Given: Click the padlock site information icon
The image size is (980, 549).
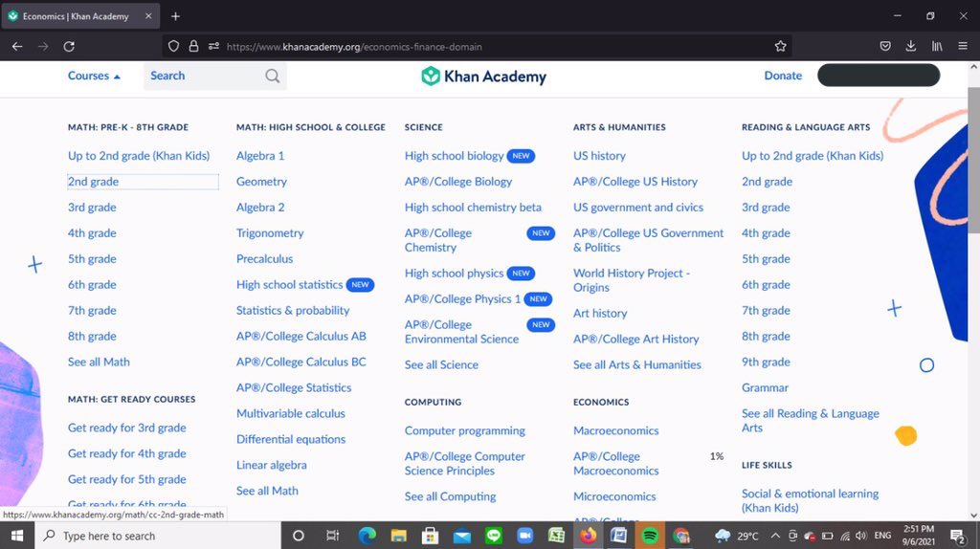Looking at the screenshot, I should point(193,46).
